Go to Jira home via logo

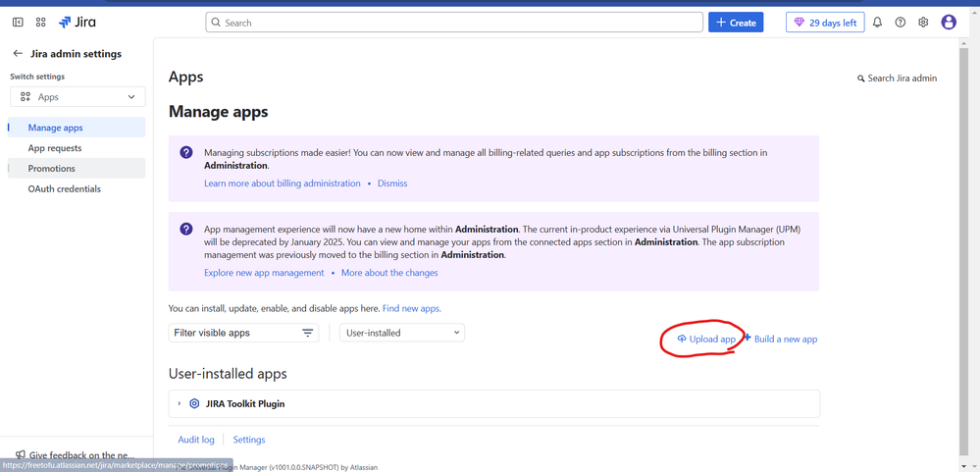(x=77, y=23)
